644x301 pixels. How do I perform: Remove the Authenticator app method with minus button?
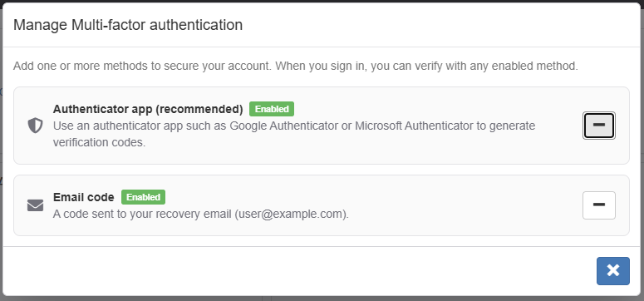pos(599,126)
